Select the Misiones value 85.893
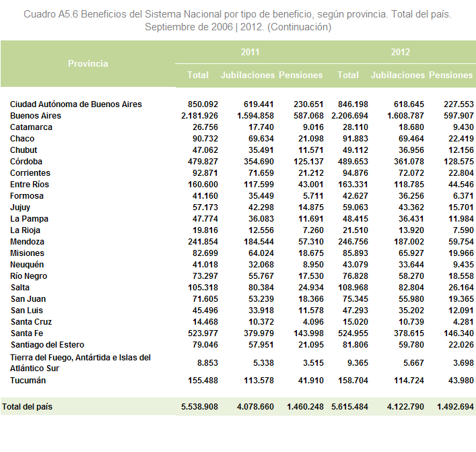476x452 pixels. coord(355,253)
